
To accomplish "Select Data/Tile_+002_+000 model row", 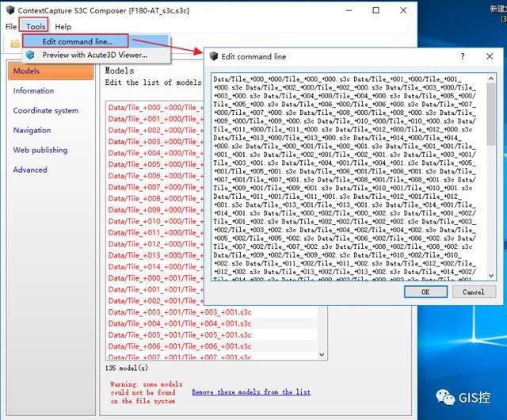I will click(155, 130).
